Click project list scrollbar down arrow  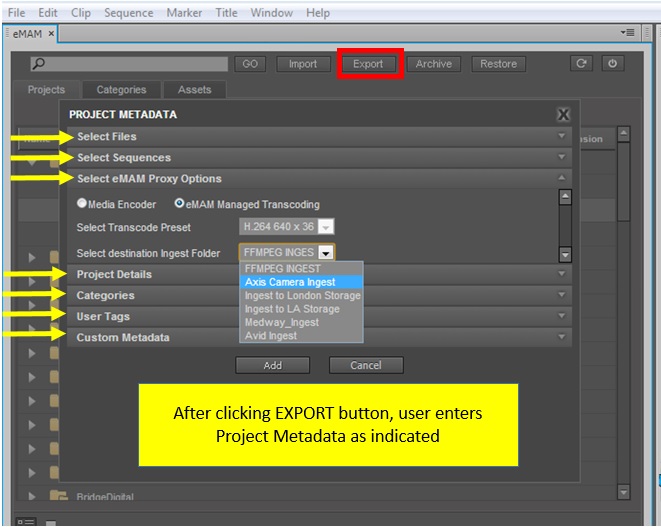[623, 492]
